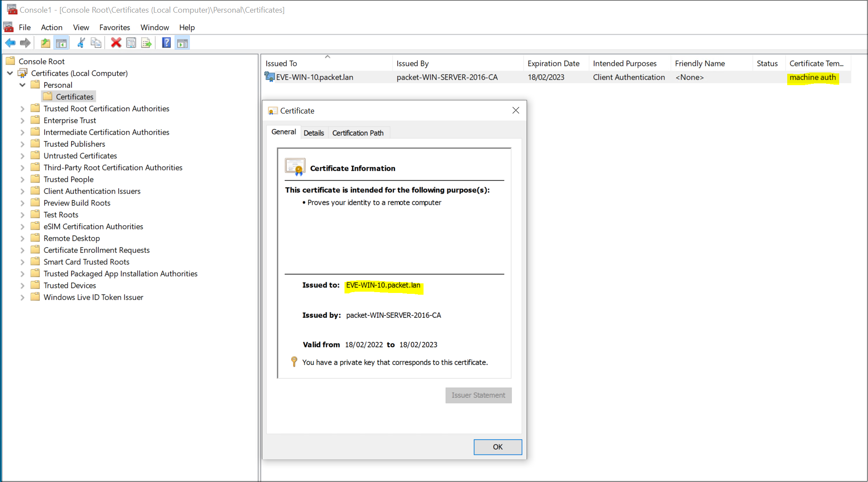This screenshot has height=482, width=868.
Task: Collapse the Personal folder in the tree
Action: click(x=22, y=85)
